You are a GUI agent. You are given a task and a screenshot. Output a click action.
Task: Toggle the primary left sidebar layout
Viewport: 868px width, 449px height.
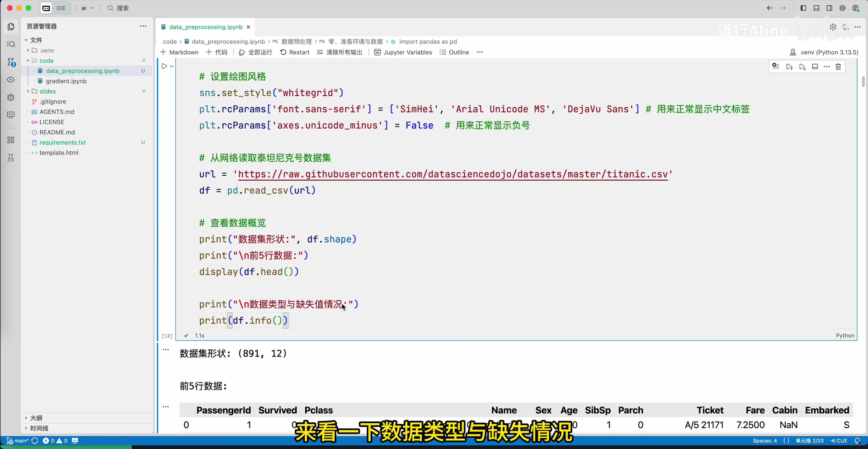tap(803, 8)
